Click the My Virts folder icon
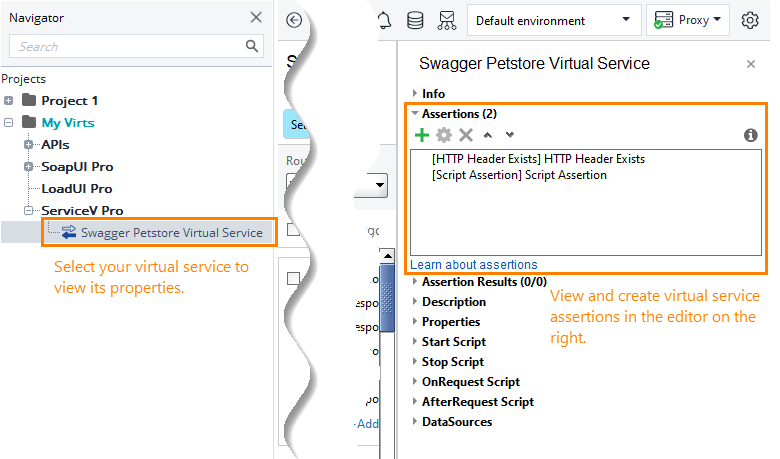This screenshot has width=780, height=459. [x=29, y=122]
